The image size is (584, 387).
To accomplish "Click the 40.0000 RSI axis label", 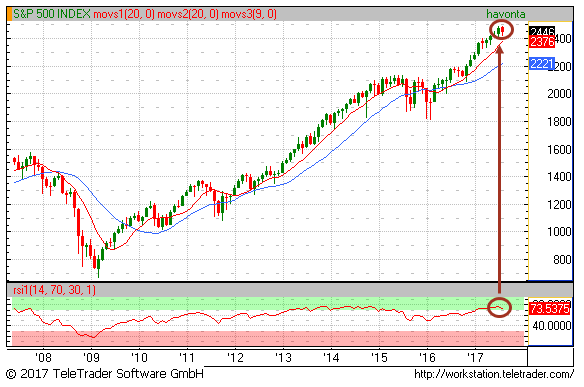I will coord(552,326).
